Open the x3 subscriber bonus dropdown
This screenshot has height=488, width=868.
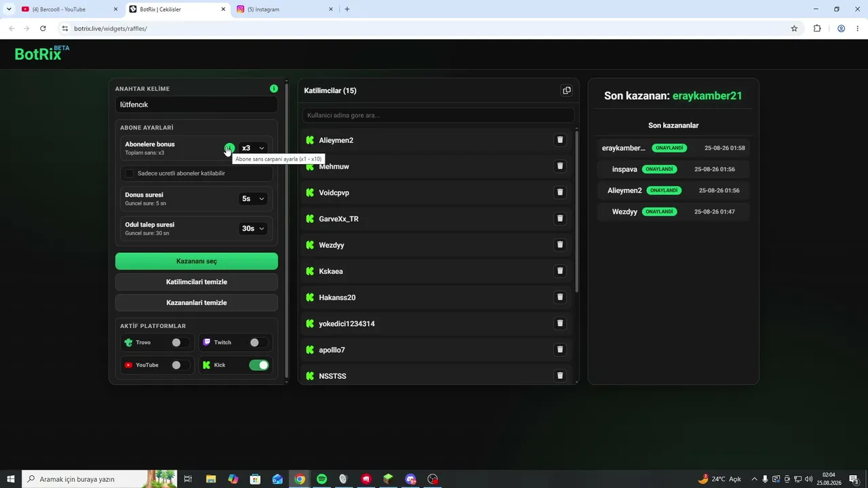click(253, 148)
